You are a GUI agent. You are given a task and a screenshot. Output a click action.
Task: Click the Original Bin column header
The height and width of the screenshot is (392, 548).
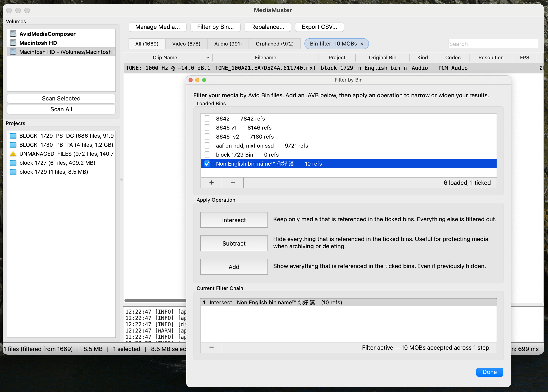coord(382,57)
